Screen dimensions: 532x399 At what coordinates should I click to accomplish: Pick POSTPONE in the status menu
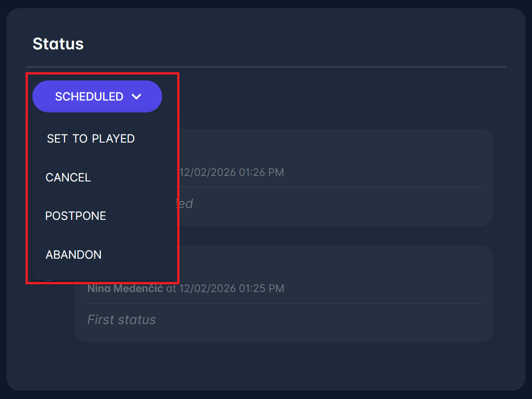75,216
